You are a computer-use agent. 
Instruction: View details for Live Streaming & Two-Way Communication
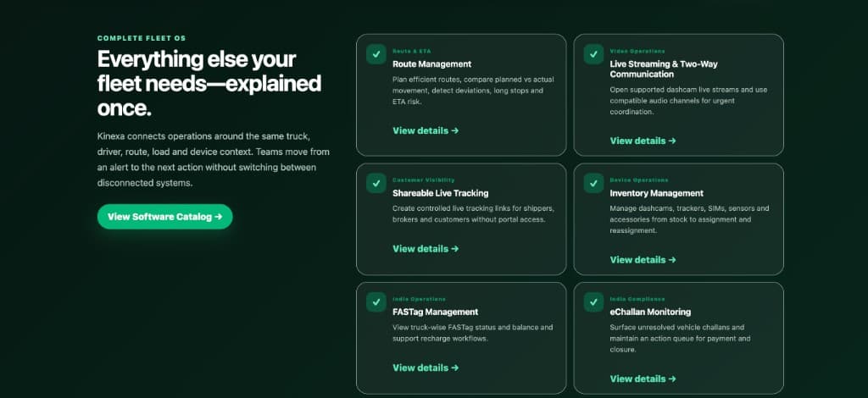click(643, 141)
